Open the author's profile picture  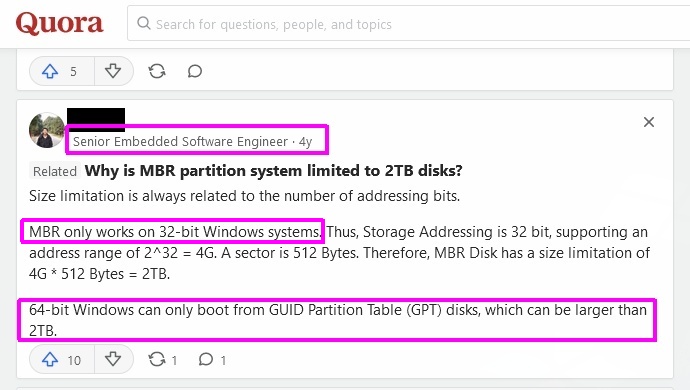(x=47, y=130)
